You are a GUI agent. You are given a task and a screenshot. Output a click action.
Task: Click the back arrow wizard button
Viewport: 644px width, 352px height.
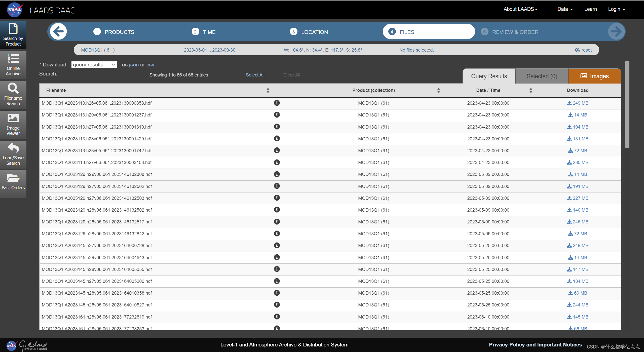[58, 32]
